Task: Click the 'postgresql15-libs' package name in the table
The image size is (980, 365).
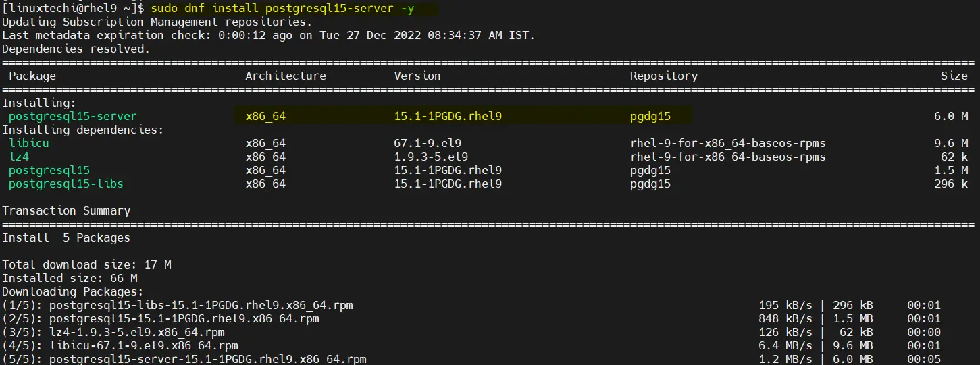Action: 66,184
